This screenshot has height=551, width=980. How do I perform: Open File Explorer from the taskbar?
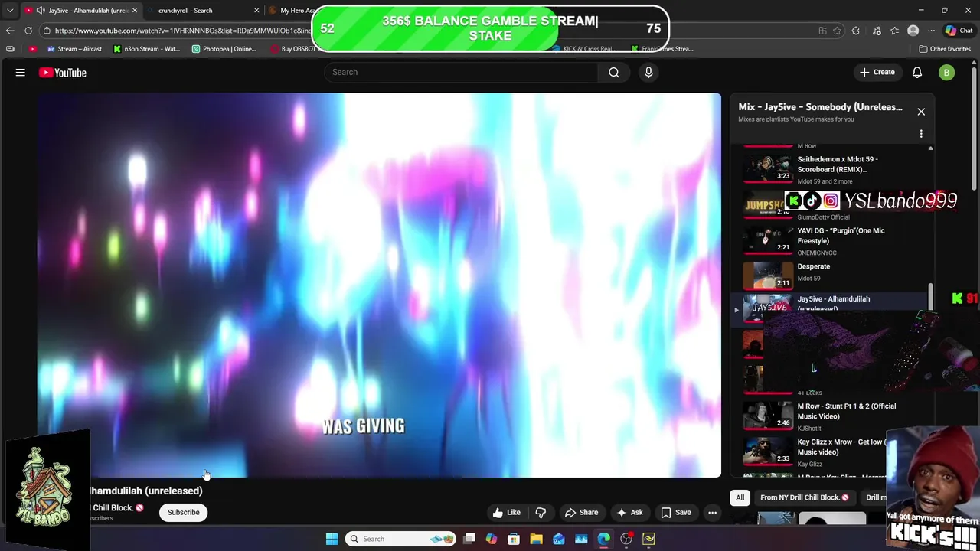point(536,539)
